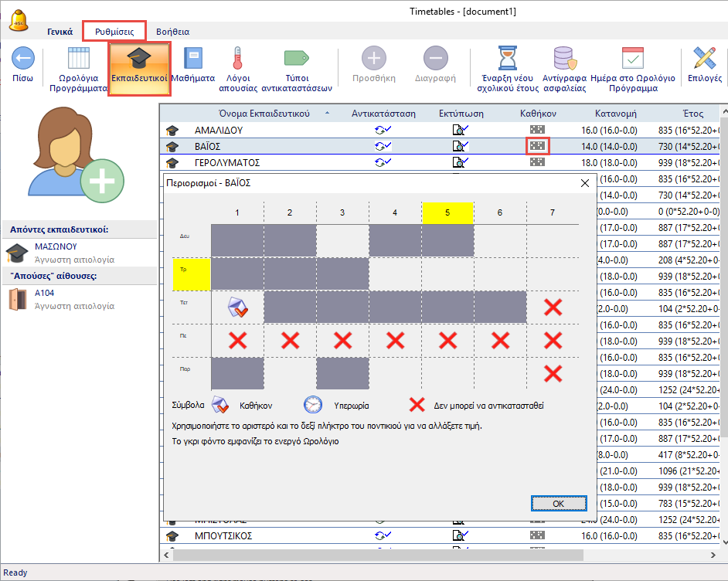Select the Εκπαιδευτικοί toolbar icon
The width and height of the screenshot is (728, 581).
coord(139,69)
